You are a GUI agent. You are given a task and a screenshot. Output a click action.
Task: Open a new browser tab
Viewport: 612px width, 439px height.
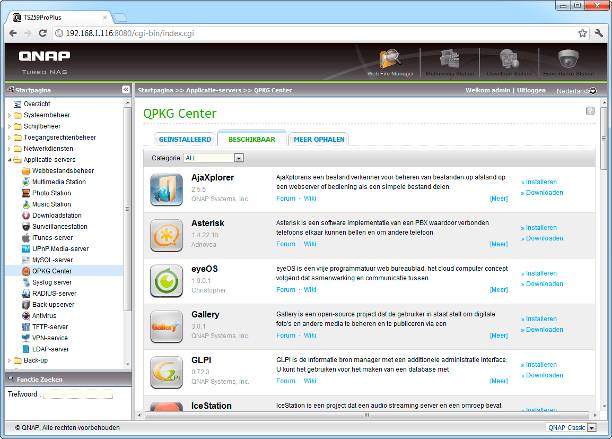click(120, 18)
